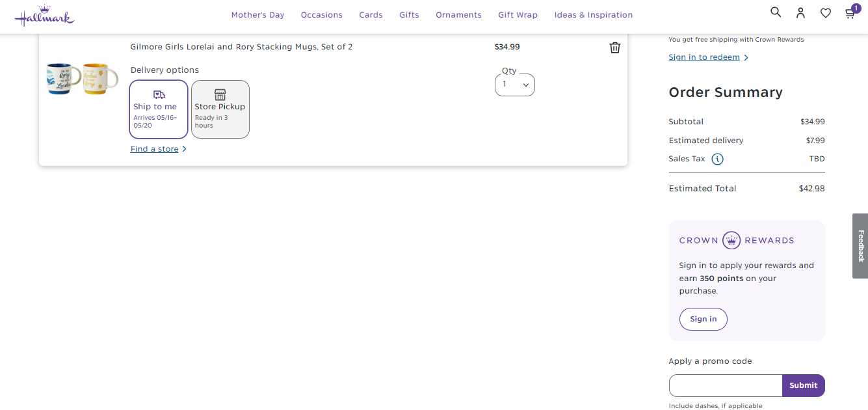The height and width of the screenshot is (410, 868).
Task: Submit the promo code
Action: coord(804,385)
